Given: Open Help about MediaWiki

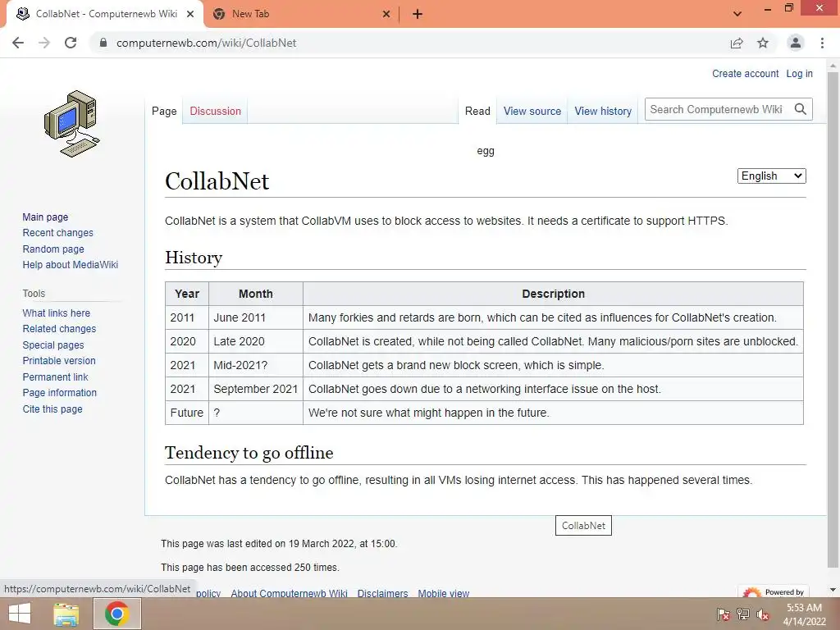Looking at the screenshot, I should pos(71,265).
